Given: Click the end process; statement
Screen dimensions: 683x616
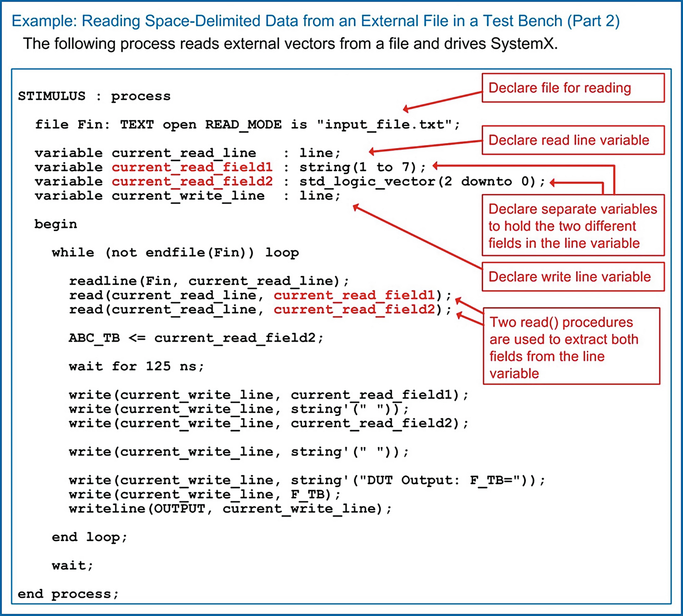Looking at the screenshot, I should pos(68,594).
